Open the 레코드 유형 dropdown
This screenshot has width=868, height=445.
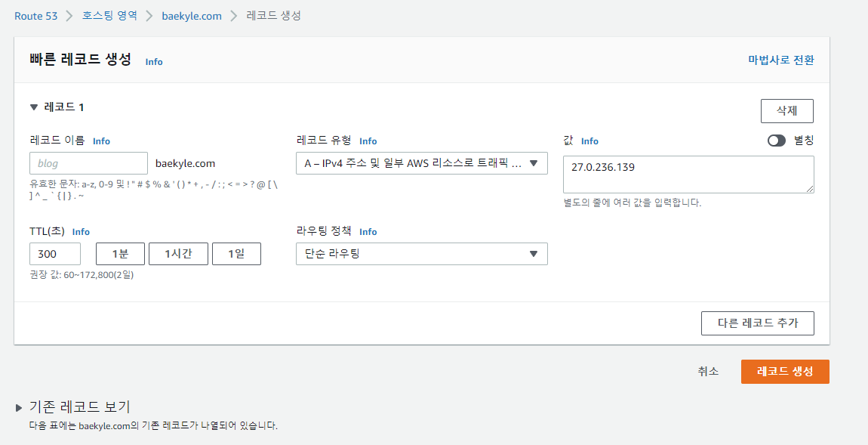(x=422, y=163)
